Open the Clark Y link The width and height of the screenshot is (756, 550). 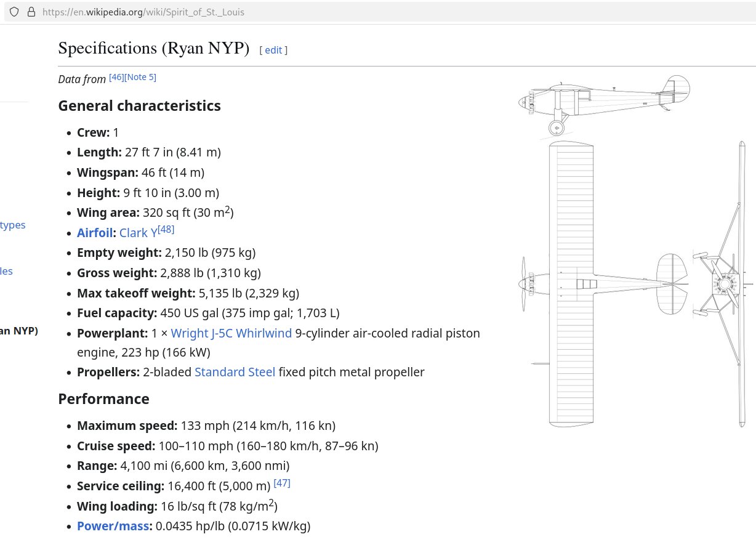tap(138, 232)
